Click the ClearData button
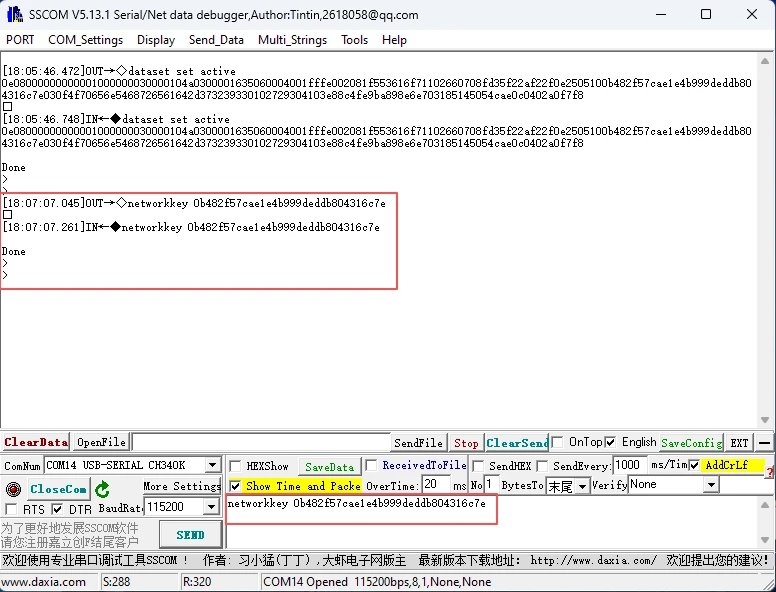776x592 pixels. coord(36,442)
